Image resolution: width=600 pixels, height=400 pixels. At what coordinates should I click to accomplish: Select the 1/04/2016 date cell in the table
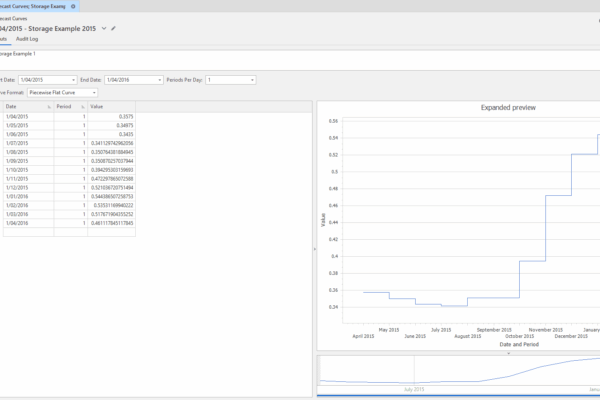[29, 223]
